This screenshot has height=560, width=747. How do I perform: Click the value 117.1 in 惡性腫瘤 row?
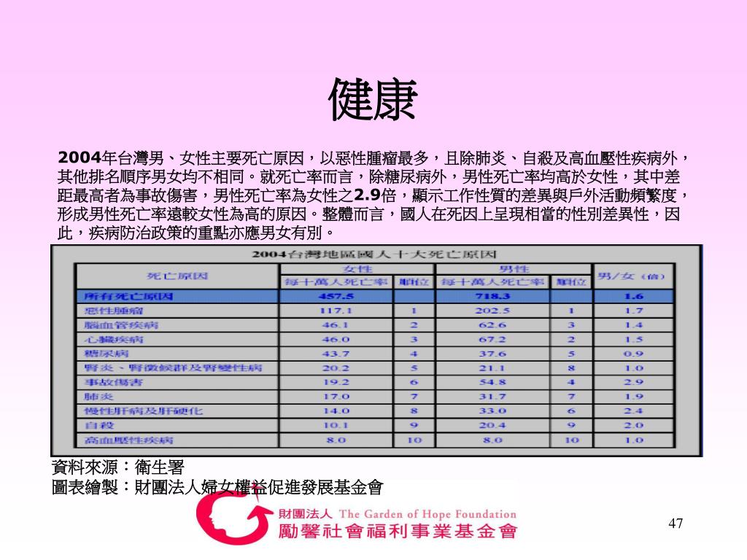tap(336, 311)
